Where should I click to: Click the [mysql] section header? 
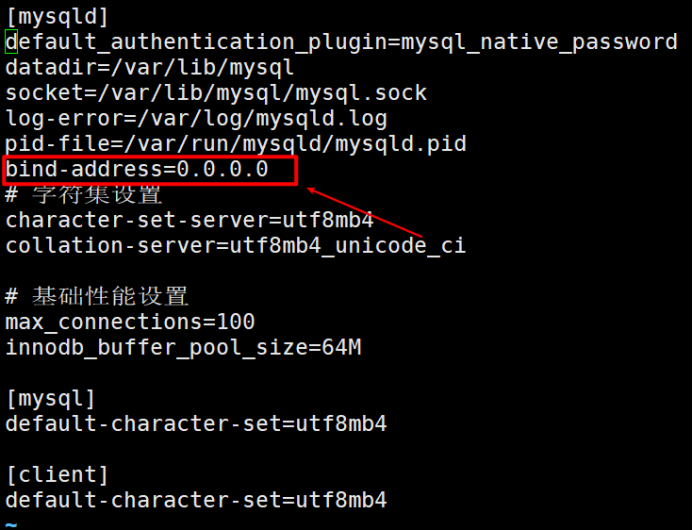coord(51,399)
